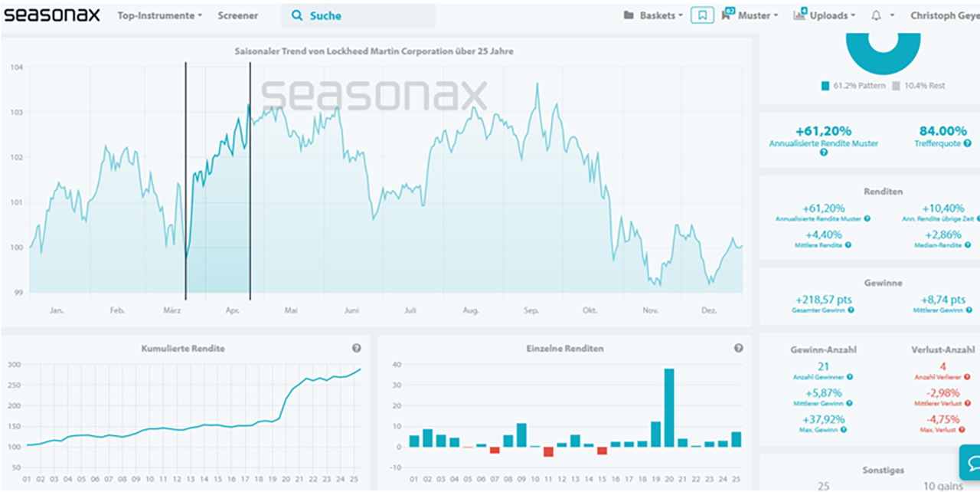The width and height of the screenshot is (980, 492).
Task: Click the notification bell icon
Action: (x=876, y=15)
